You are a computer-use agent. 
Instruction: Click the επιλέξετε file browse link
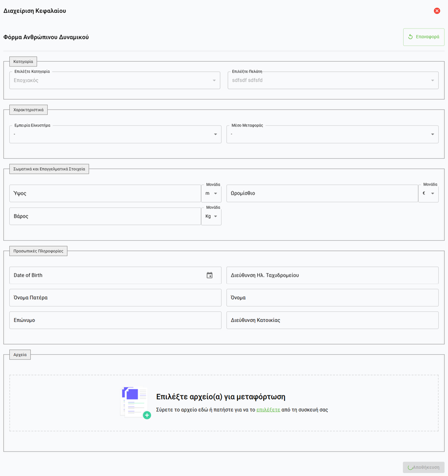pos(268,410)
